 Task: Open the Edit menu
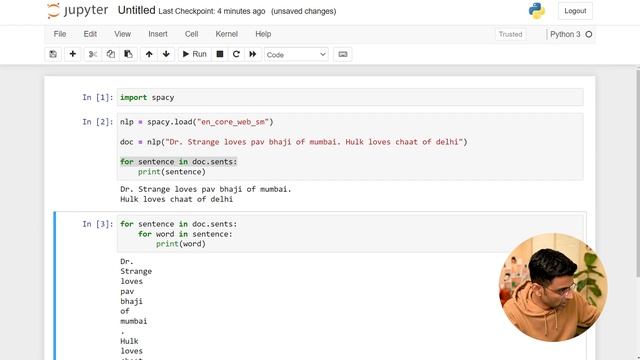[90, 34]
